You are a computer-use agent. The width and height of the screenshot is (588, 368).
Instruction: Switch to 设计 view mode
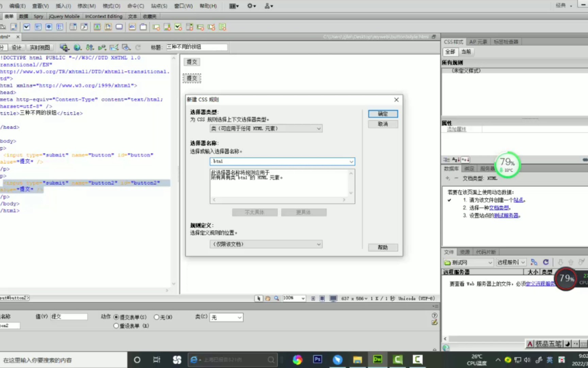[16, 47]
